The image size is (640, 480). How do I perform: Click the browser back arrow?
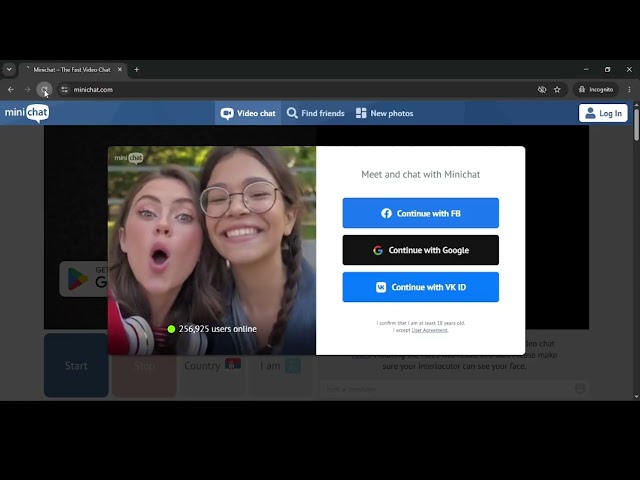[11, 89]
